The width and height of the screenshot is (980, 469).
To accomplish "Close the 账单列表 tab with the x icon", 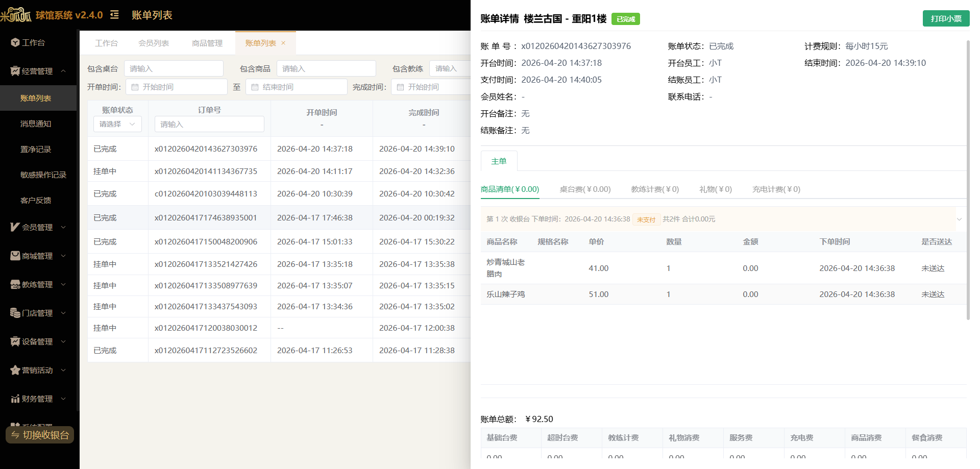I will pyautogui.click(x=283, y=43).
